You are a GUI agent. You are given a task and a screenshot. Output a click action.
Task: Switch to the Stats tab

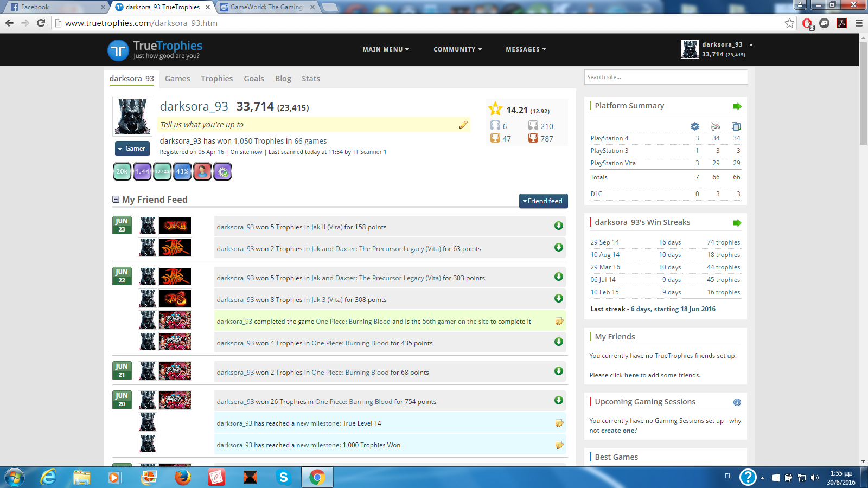[x=311, y=79]
